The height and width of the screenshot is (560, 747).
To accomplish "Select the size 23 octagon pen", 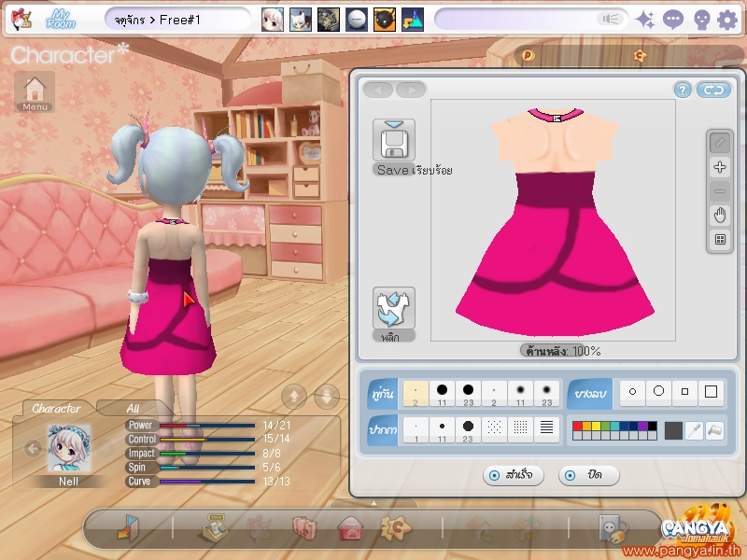I will [x=469, y=429].
